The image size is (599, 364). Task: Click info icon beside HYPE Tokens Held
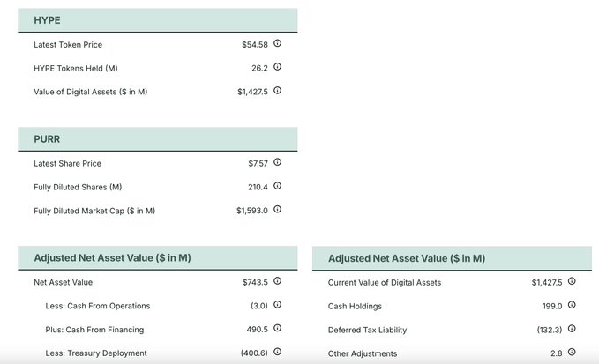point(277,67)
